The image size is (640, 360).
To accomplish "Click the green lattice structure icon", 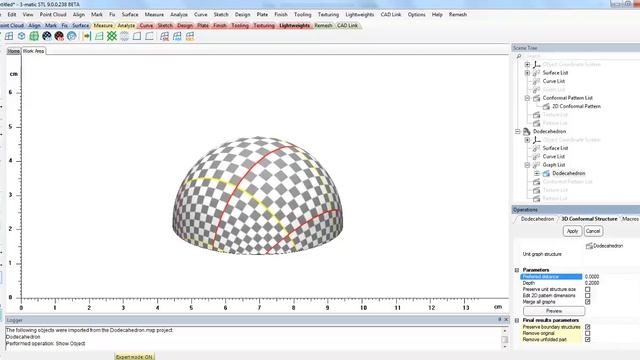I will point(112,36).
